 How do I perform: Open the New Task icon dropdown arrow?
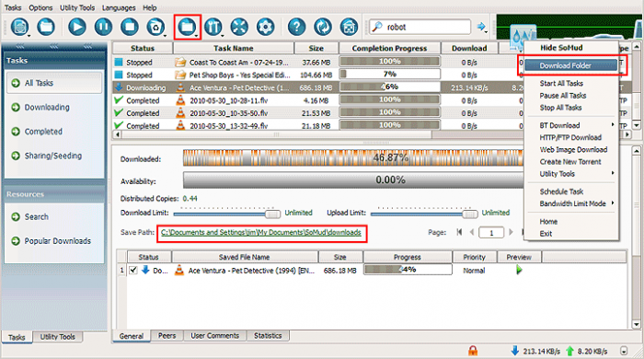coord(29,36)
